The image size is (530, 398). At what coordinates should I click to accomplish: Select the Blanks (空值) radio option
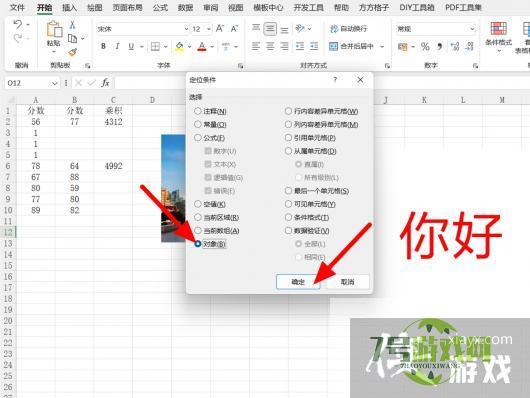click(x=198, y=204)
